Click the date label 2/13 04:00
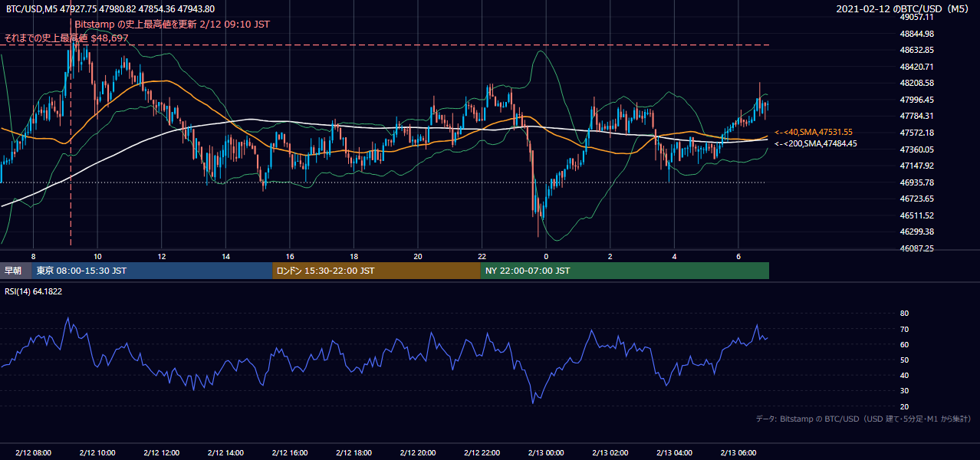Screen dimensions: 980x460 pyautogui.click(x=674, y=452)
